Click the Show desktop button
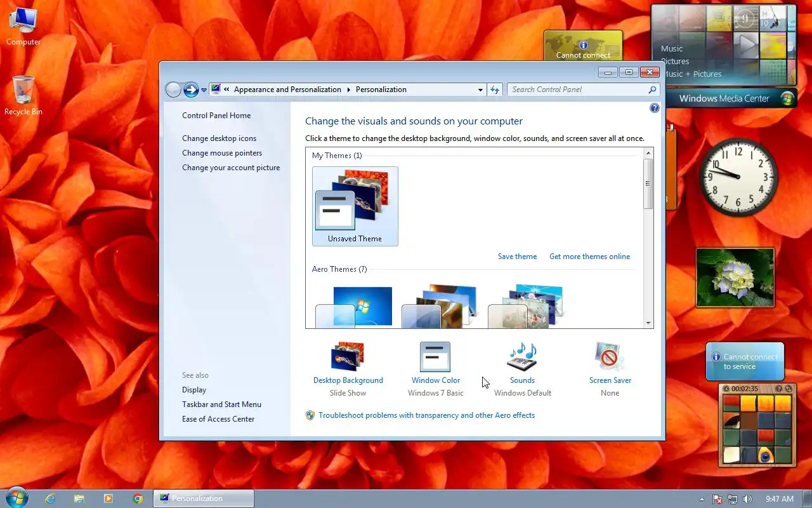 click(807, 499)
